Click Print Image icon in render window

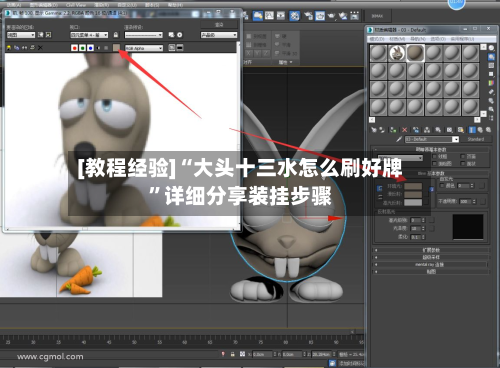(32, 48)
